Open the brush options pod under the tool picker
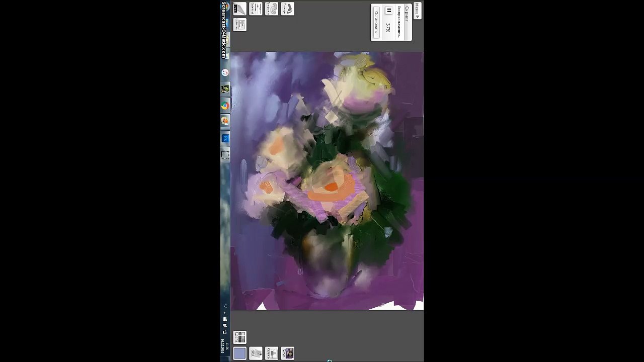Image resolution: width=644 pixels, height=362 pixels. pyautogui.click(x=239, y=25)
